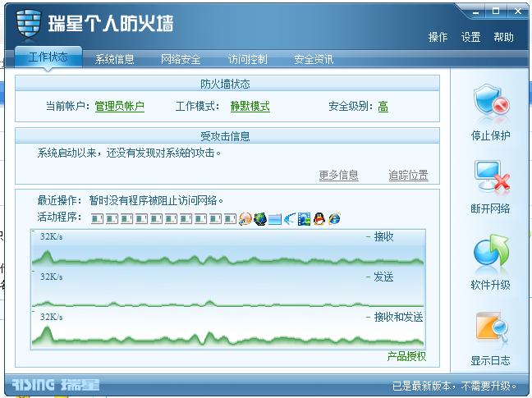This screenshot has width=532, height=398.
Task: Click the show log magnifier icon
Action: click(492, 327)
